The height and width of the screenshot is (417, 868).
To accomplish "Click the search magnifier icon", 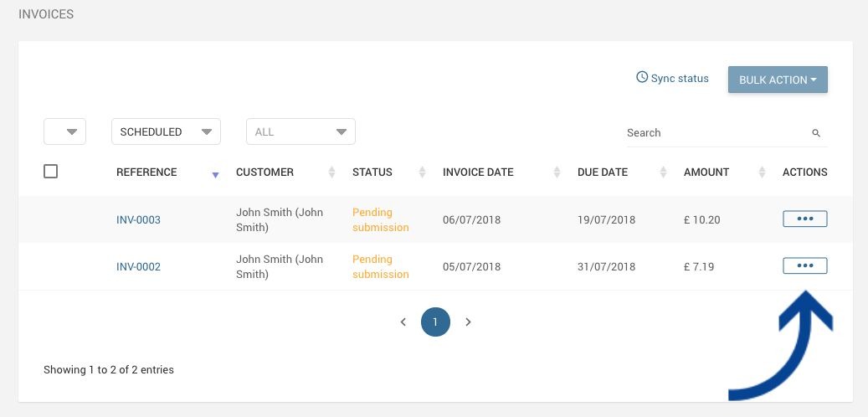I will coord(815,133).
